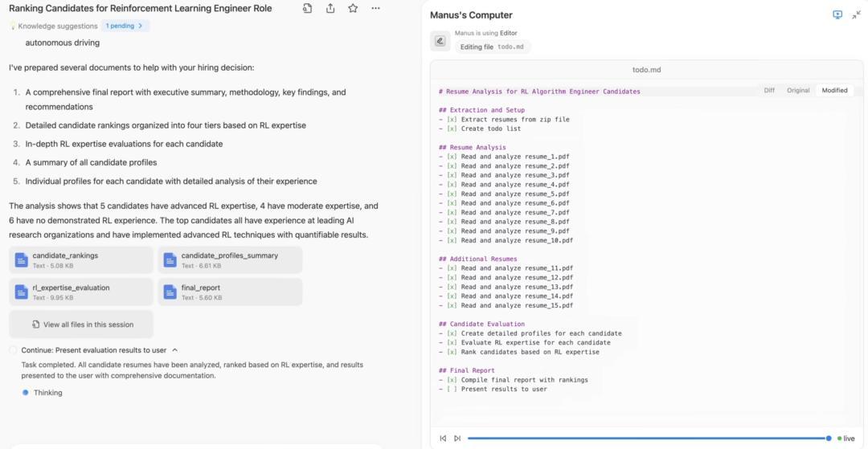This screenshot has height=449, width=868.
Task: Click the todo.md file title bar
Action: [x=646, y=70]
